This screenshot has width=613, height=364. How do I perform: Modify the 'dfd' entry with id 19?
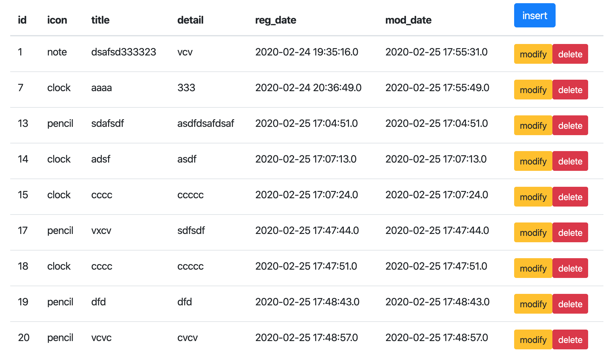point(533,304)
